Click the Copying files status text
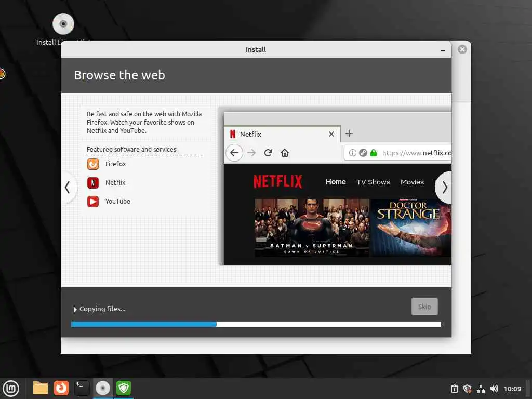532x399 pixels. (x=102, y=309)
